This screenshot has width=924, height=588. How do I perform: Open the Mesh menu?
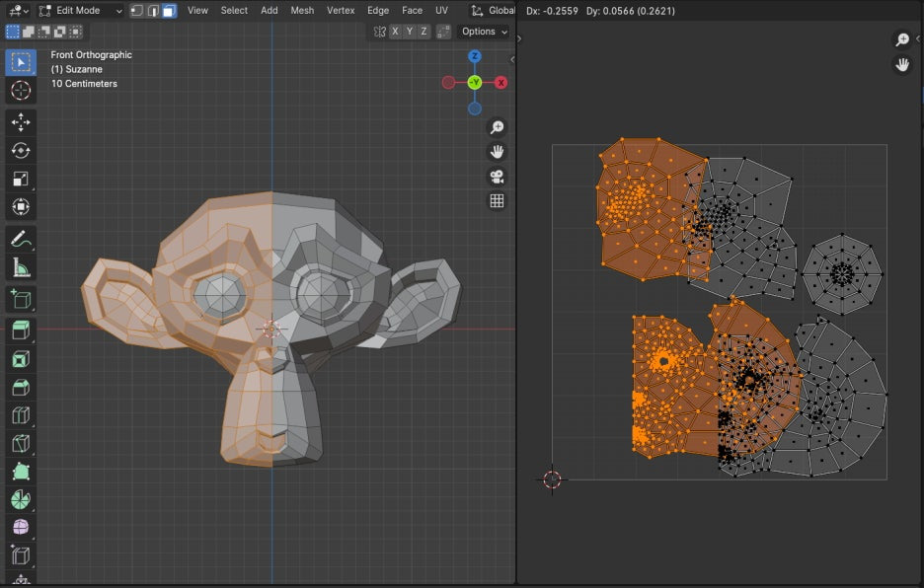click(x=302, y=11)
